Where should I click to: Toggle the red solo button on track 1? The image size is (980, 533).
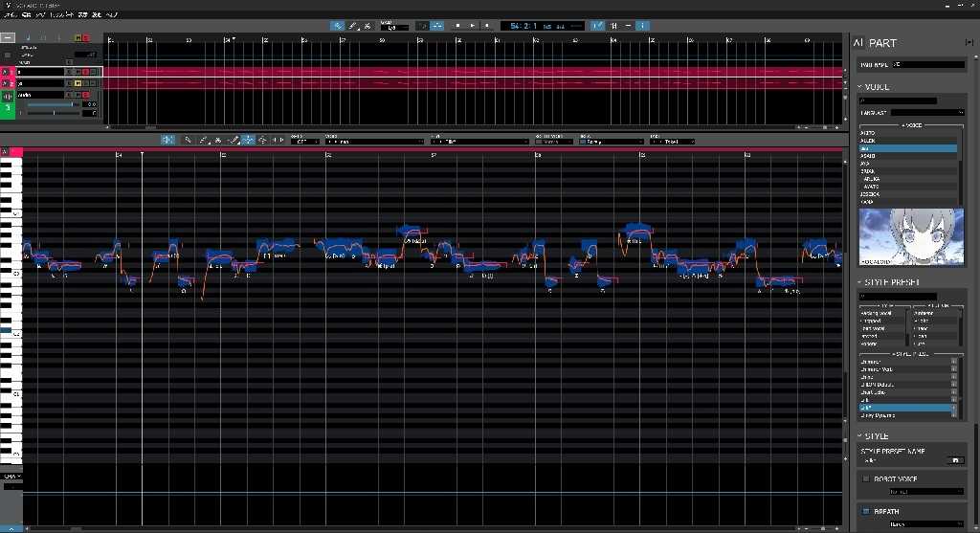pos(85,72)
